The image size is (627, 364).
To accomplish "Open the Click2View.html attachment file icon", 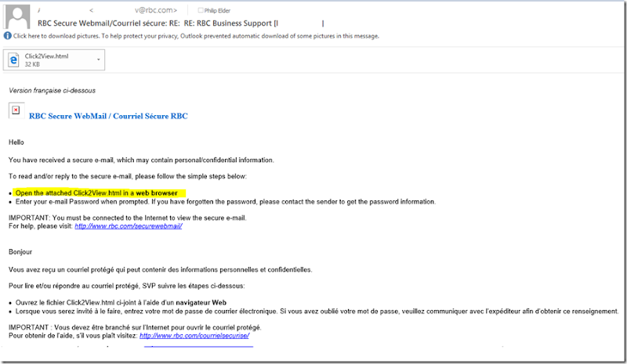I will 13,60.
